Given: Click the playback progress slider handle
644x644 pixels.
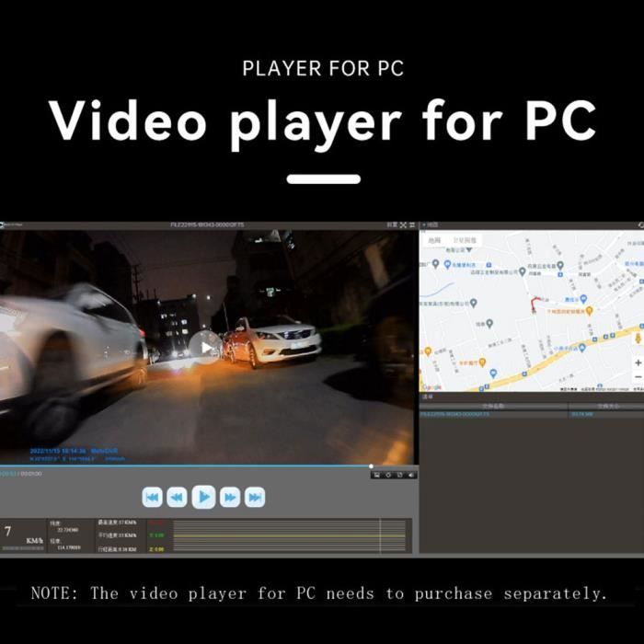Looking at the screenshot, I should click(x=372, y=466).
